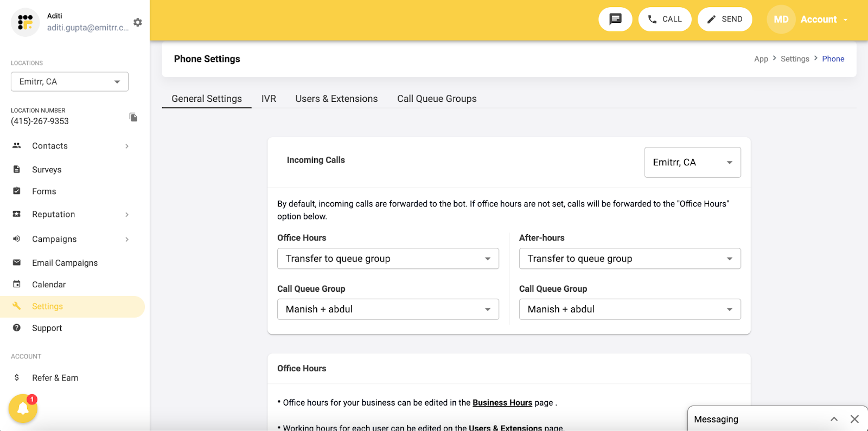
Task: Click the Email Campaigns envelope icon
Action: pyautogui.click(x=17, y=262)
